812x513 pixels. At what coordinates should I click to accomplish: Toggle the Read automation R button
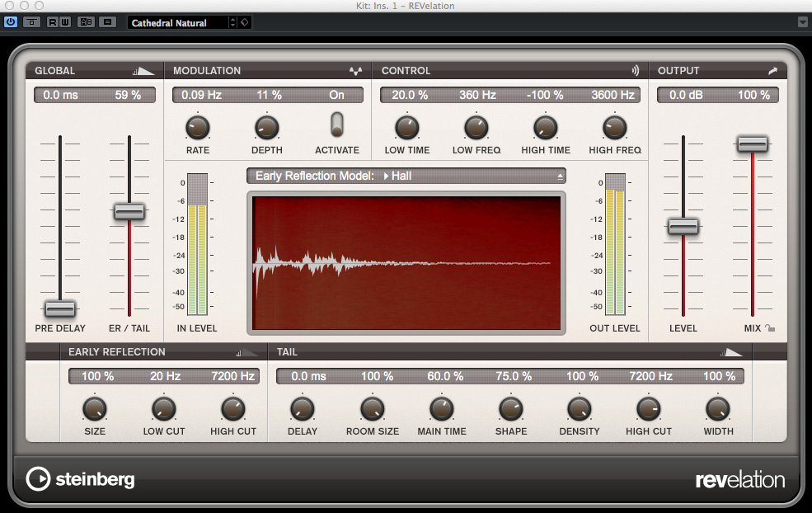pos(53,22)
